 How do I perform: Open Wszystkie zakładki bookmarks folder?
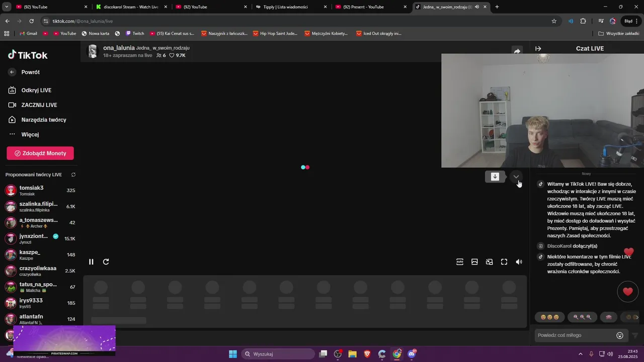[x=619, y=34]
